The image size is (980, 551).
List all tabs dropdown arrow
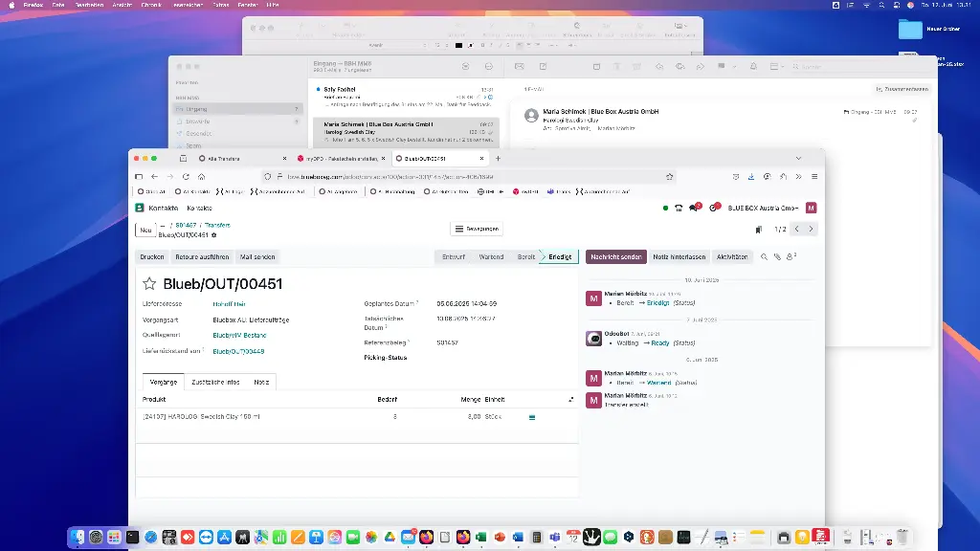tap(798, 159)
